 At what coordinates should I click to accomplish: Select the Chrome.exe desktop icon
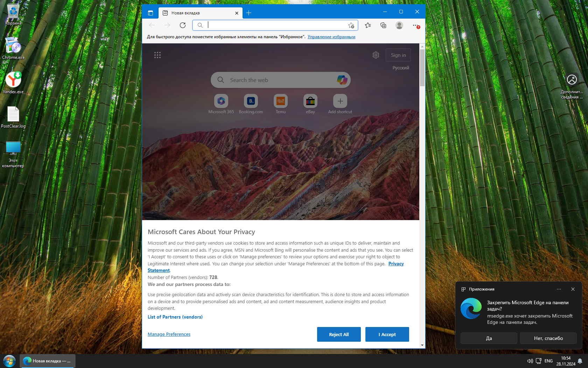[13, 48]
